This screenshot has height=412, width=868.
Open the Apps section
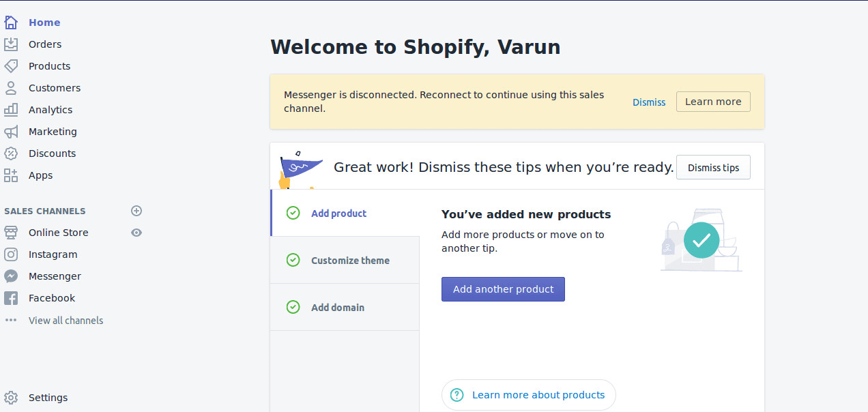click(x=41, y=175)
